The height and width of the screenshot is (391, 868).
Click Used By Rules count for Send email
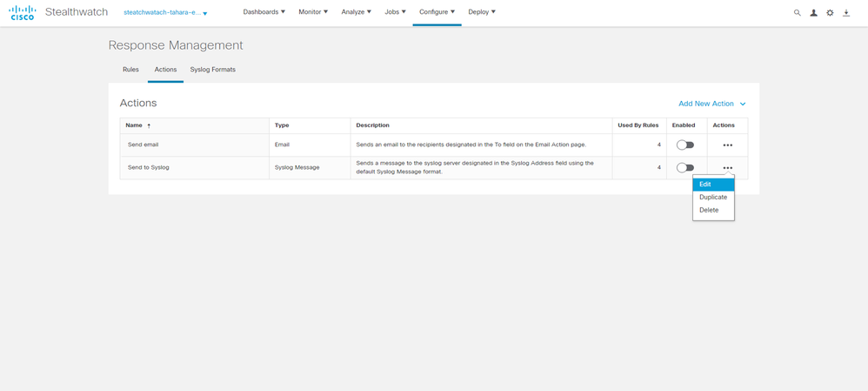pos(658,145)
